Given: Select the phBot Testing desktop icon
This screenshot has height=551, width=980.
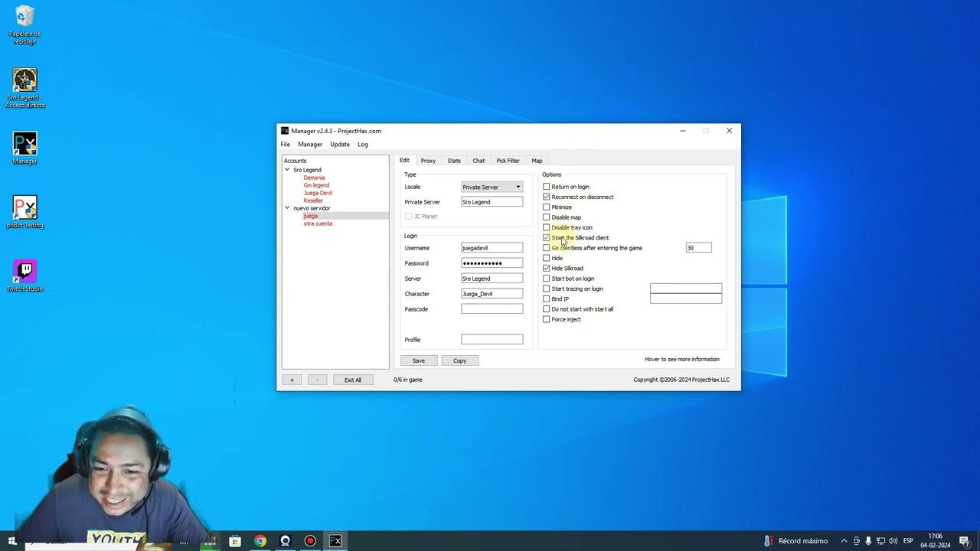Looking at the screenshot, I should pos(24,212).
